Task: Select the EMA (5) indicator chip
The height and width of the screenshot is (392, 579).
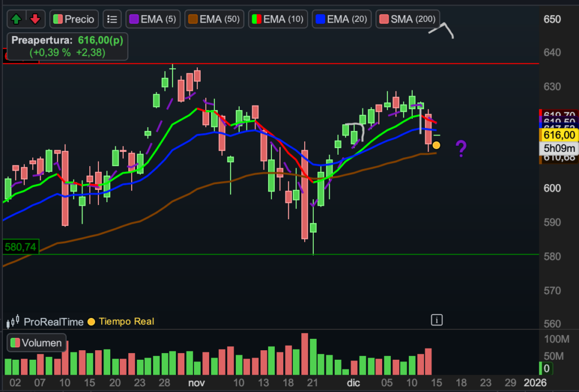Action: (x=152, y=19)
